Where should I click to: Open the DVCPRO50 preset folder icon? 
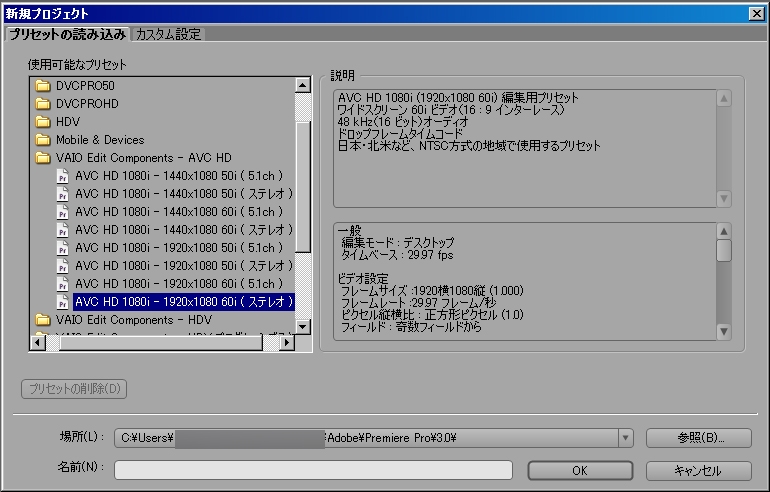click(43, 86)
